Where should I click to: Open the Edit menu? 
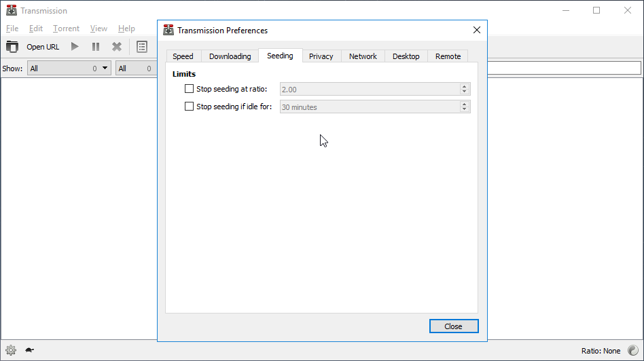(x=36, y=28)
